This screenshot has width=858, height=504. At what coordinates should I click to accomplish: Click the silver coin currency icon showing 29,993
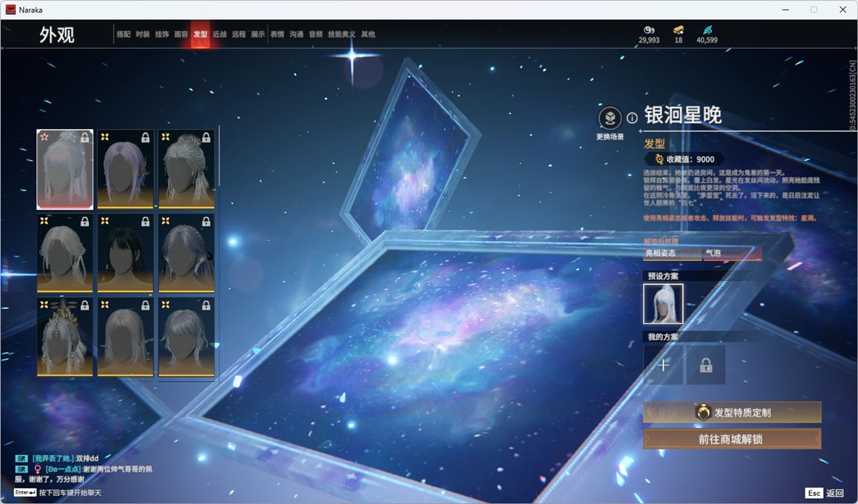[x=649, y=30]
